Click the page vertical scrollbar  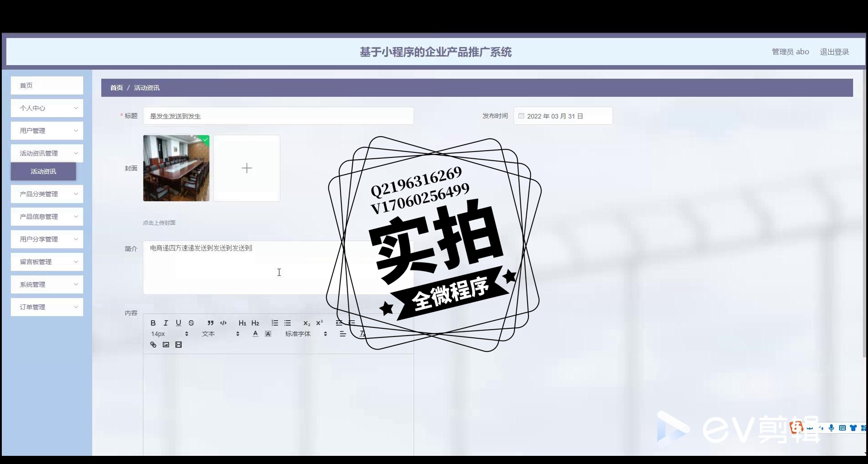pyautogui.click(x=865, y=213)
